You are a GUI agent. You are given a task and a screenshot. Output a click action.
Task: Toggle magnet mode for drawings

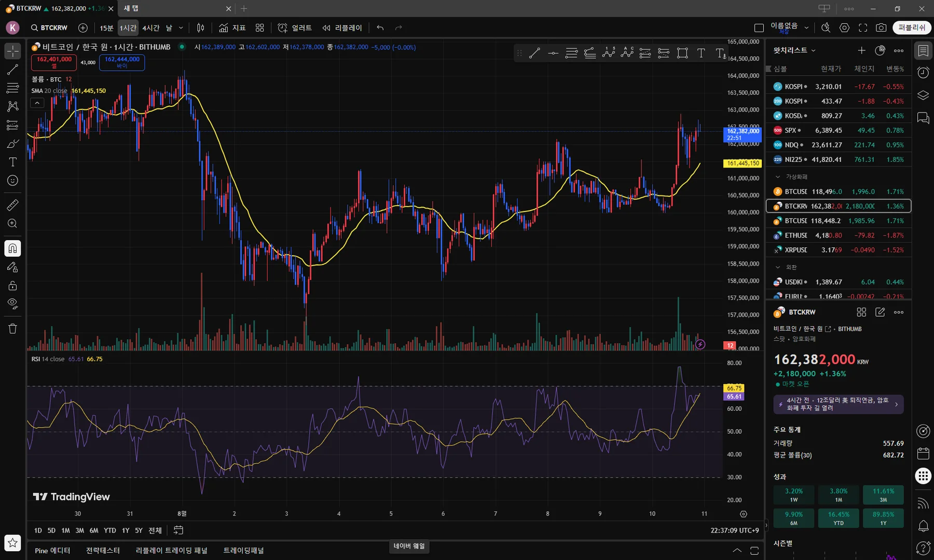[12, 248]
